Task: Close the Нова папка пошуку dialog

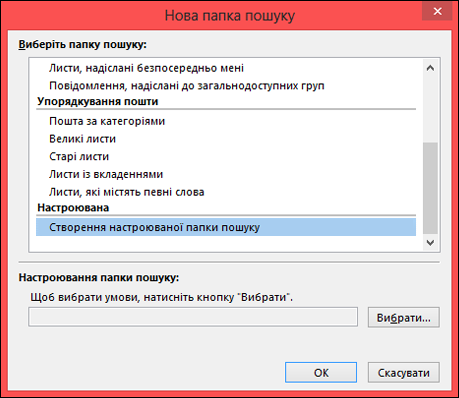Action: (437, 12)
